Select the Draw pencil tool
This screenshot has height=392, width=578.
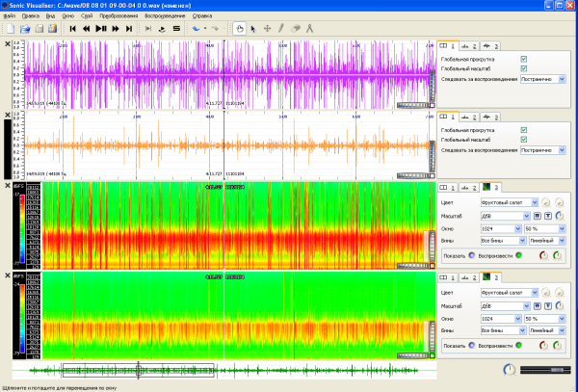point(281,28)
